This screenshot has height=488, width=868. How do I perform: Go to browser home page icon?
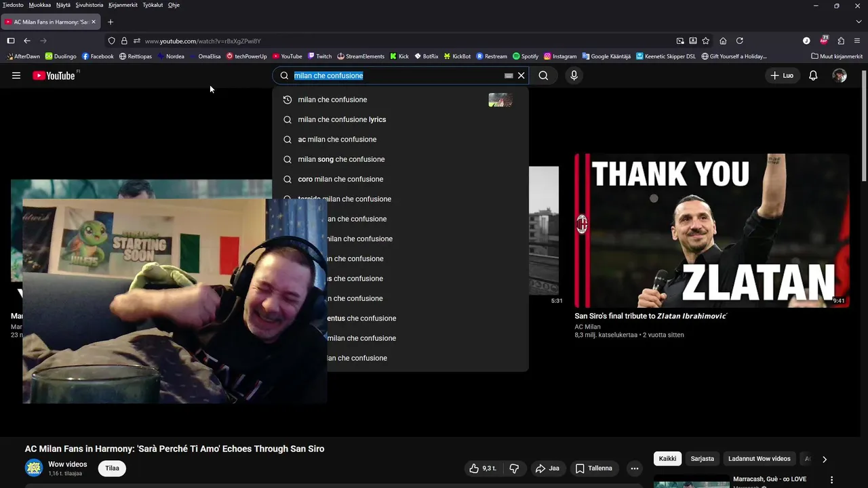[723, 41]
